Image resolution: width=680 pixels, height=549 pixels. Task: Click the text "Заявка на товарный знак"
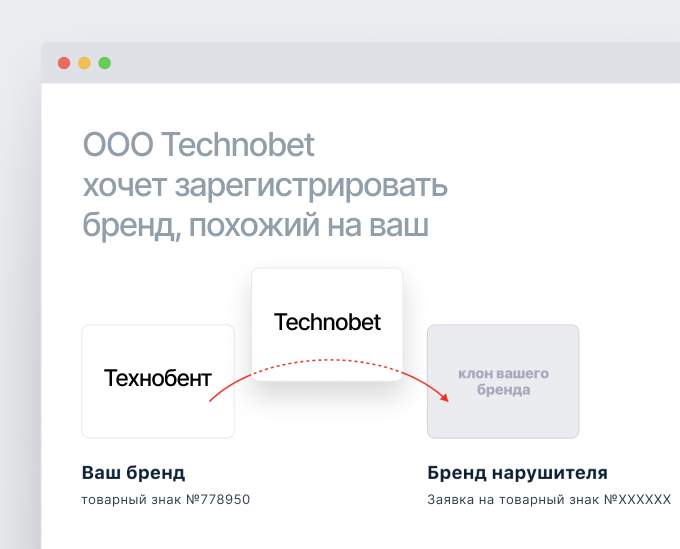tap(512, 499)
